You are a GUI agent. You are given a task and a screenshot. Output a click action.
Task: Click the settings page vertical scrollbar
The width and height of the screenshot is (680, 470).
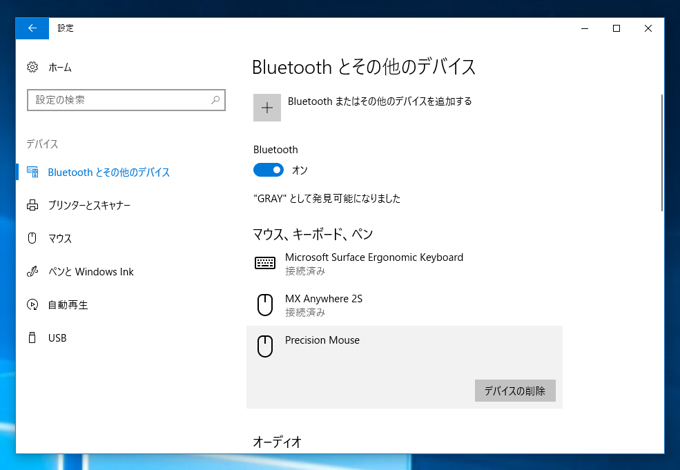click(x=662, y=153)
